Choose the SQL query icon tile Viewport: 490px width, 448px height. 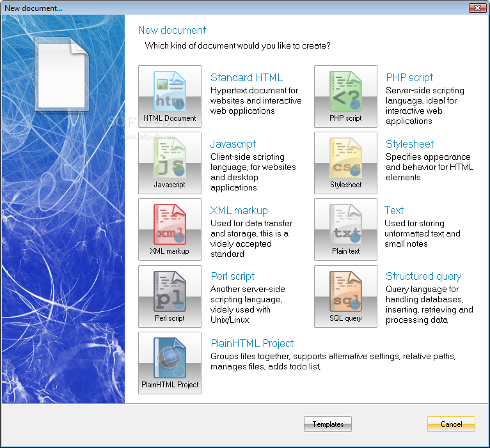pos(345,297)
